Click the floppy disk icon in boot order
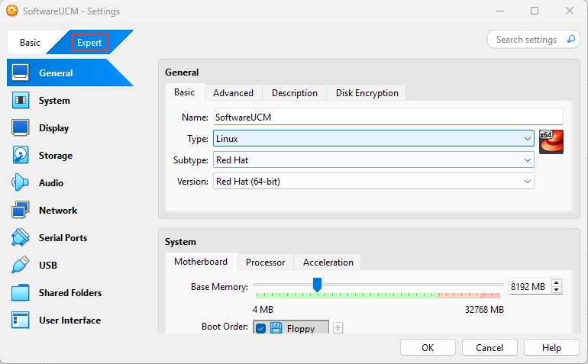The height and width of the screenshot is (364, 588). click(x=276, y=328)
